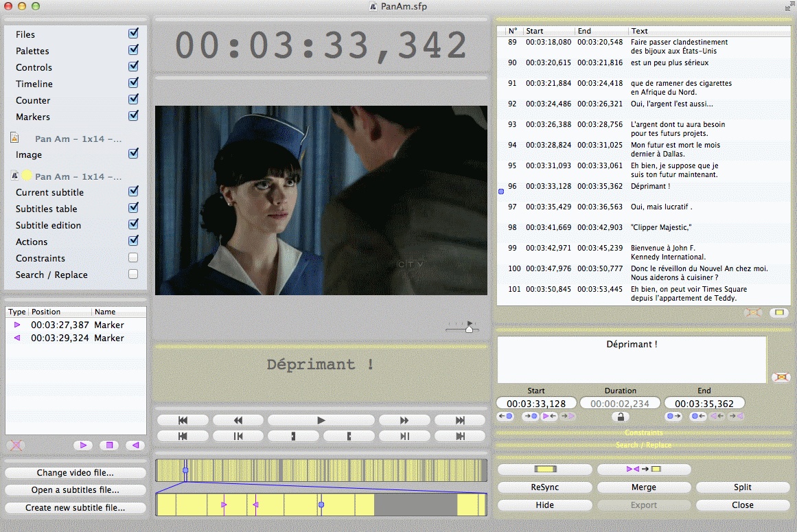Image resolution: width=797 pixels, height=532 pixels.
Task: Select start marker triangle on zoomed timeline
Action: point(224,505)
